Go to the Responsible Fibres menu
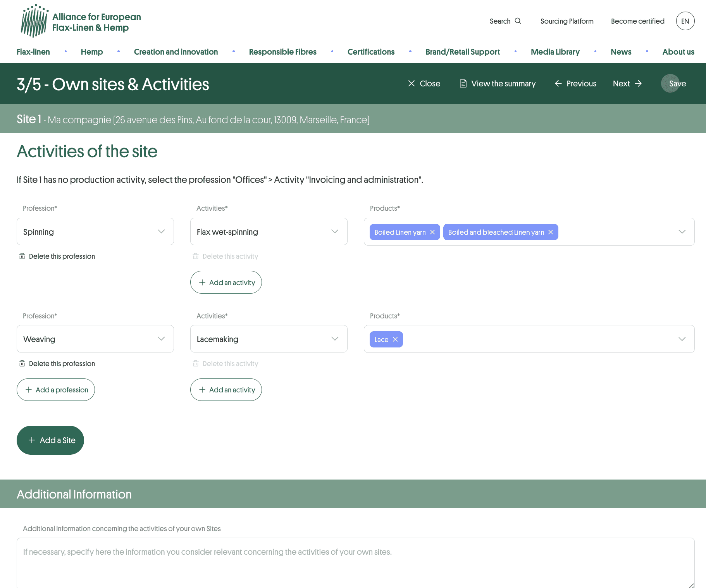Viewport: 706px width, 588px height. (282, 52)
